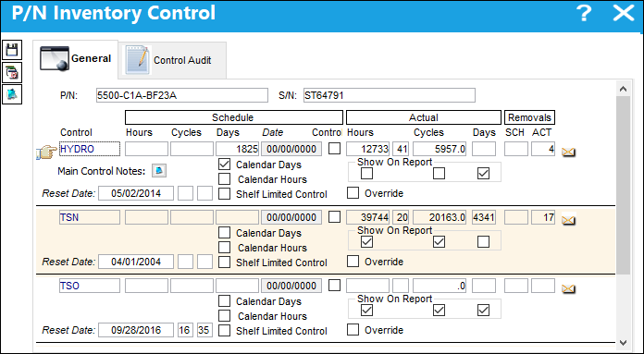Screen dimensions: 644x354
Task: Open the Main Control Notes icon
Action: 159,171
